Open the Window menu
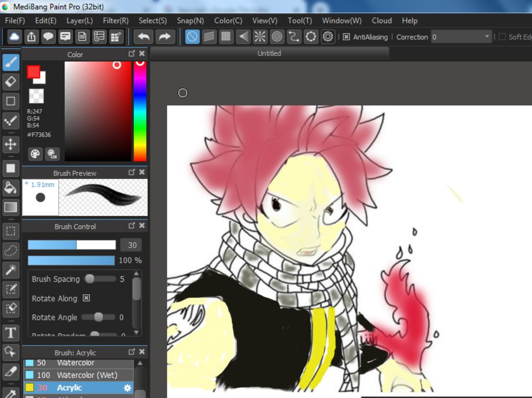Image resolution: width=532 pixels, height=398 pixels. [x=342, y=21]
